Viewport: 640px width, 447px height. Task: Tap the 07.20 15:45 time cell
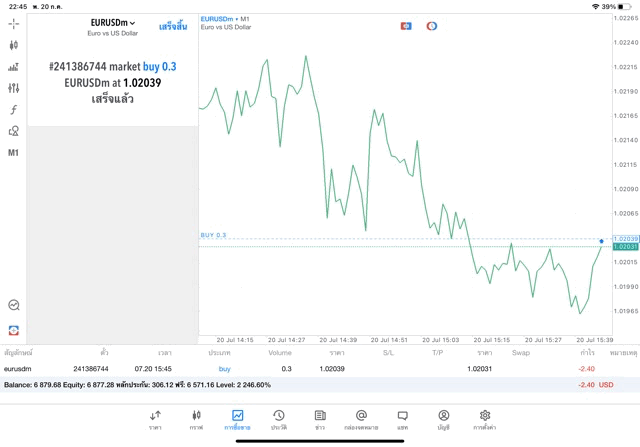click(153, 369)
